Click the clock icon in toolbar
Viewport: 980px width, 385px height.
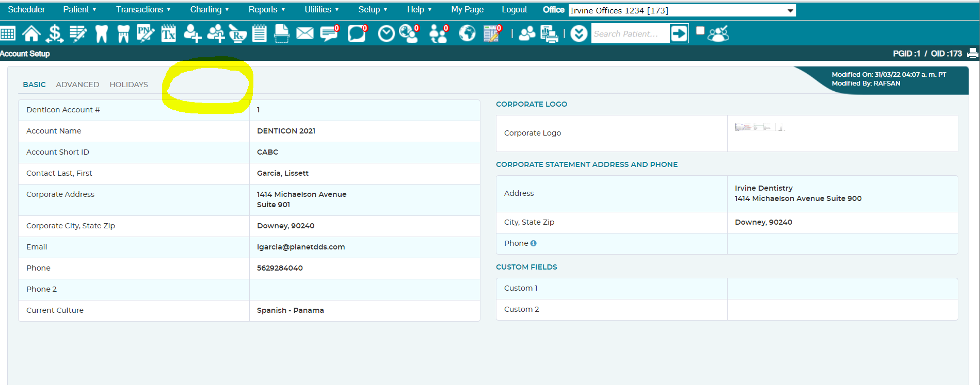(386, 34)
